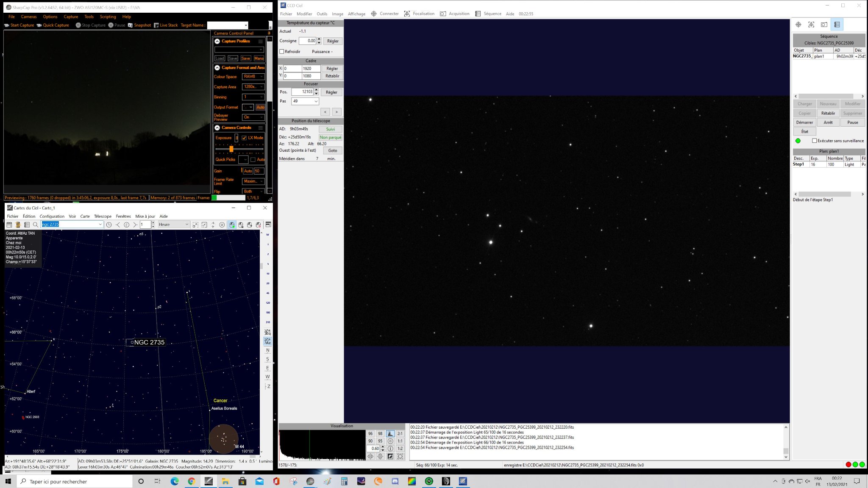Click the search magnifier icon in Cartes du Ciel
The image size is (868, 488).
click(x=36, y=225)
